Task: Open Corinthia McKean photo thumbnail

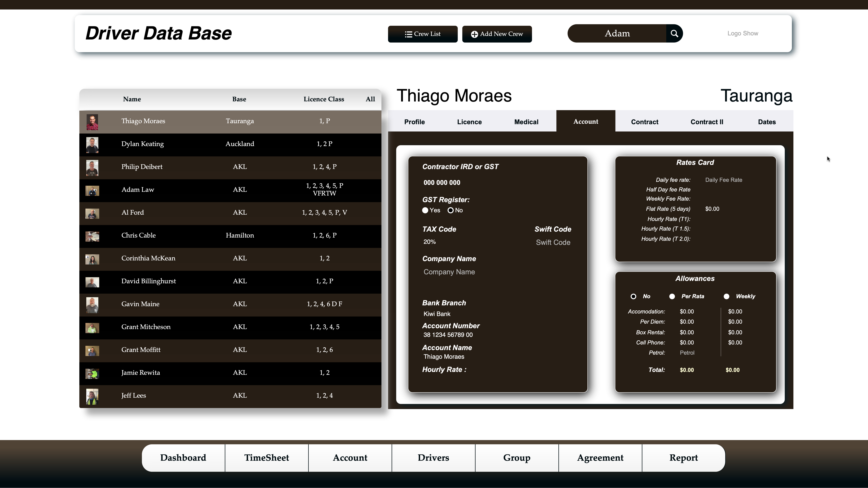Action: [92, 259]
